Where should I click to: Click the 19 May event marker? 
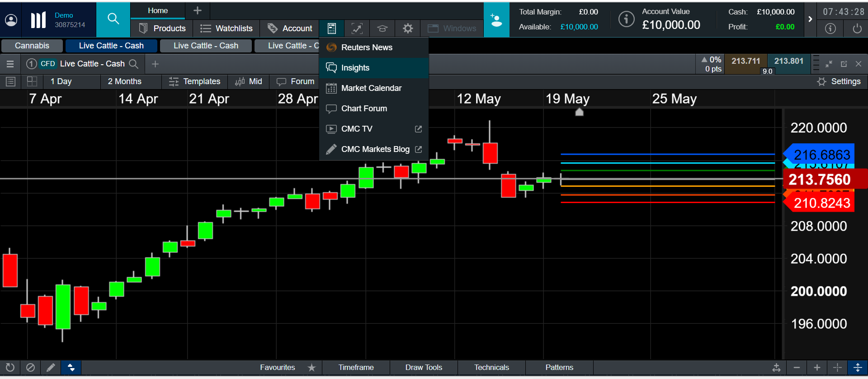coord(579,112)
